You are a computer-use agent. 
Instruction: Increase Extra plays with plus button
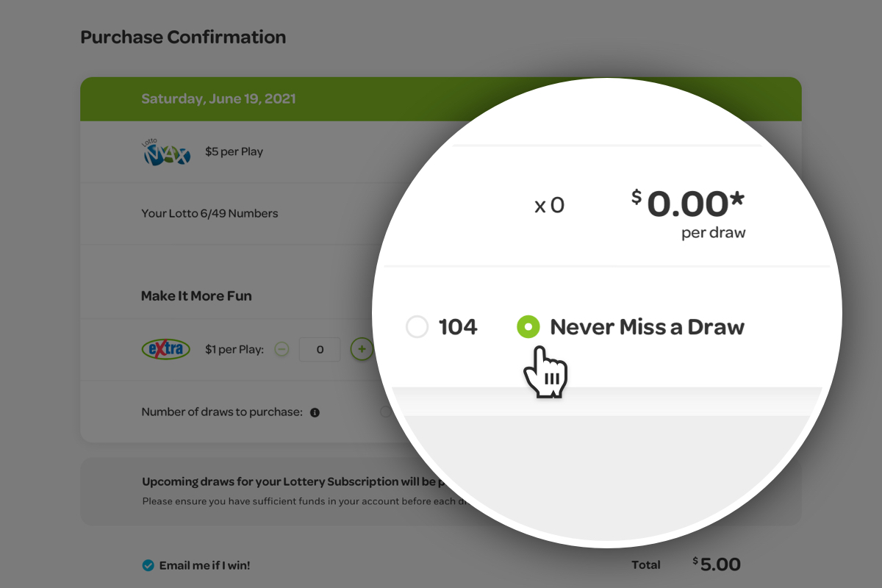361,349
